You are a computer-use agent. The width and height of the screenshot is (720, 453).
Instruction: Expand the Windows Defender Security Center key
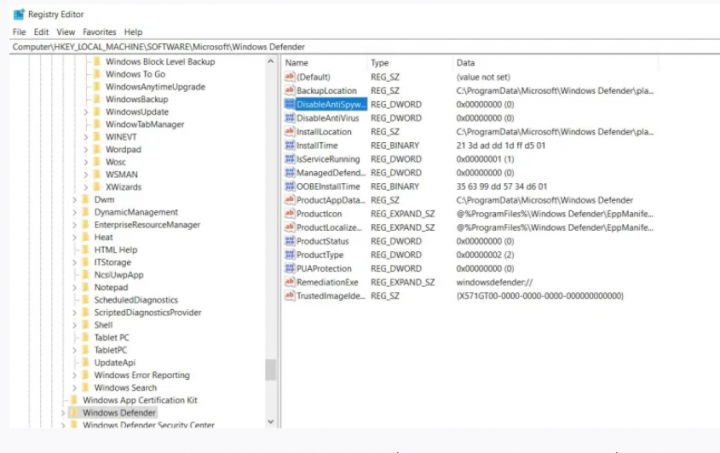tap(63, 425)
